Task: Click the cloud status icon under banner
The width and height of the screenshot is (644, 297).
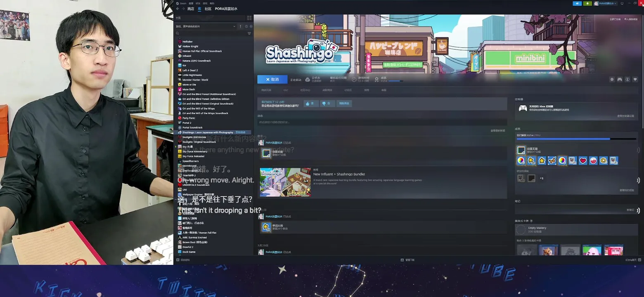Action: pyautogui.click(x=308, y=80)
